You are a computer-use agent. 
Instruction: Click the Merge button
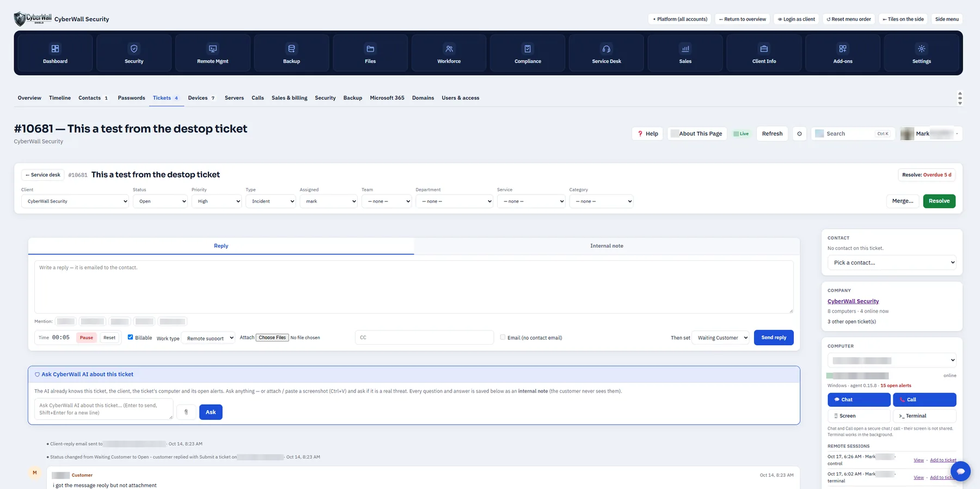903,201
